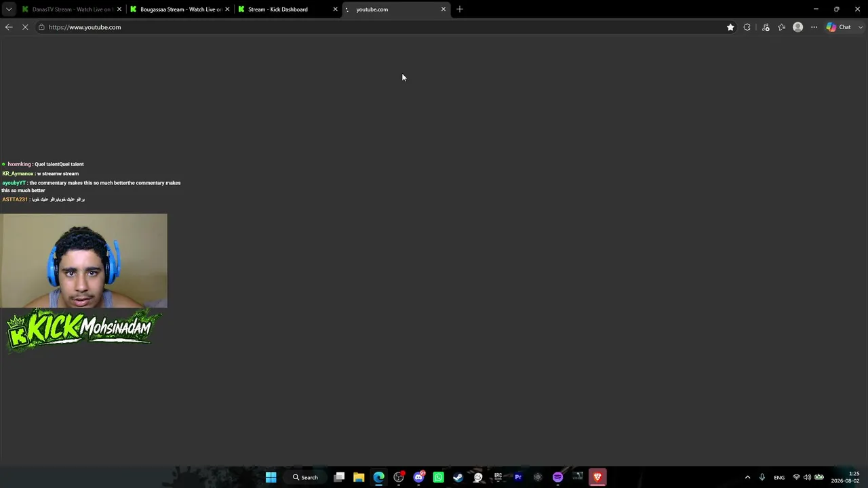The width and height of the screenshot is (868, 488).
Task: Switch to the Bougassaa Stream tab
Action: point(180,9)
